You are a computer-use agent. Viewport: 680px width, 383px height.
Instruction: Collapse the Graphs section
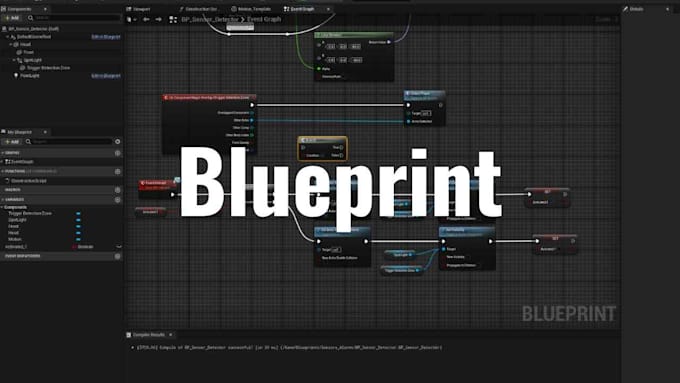point(3,153)
